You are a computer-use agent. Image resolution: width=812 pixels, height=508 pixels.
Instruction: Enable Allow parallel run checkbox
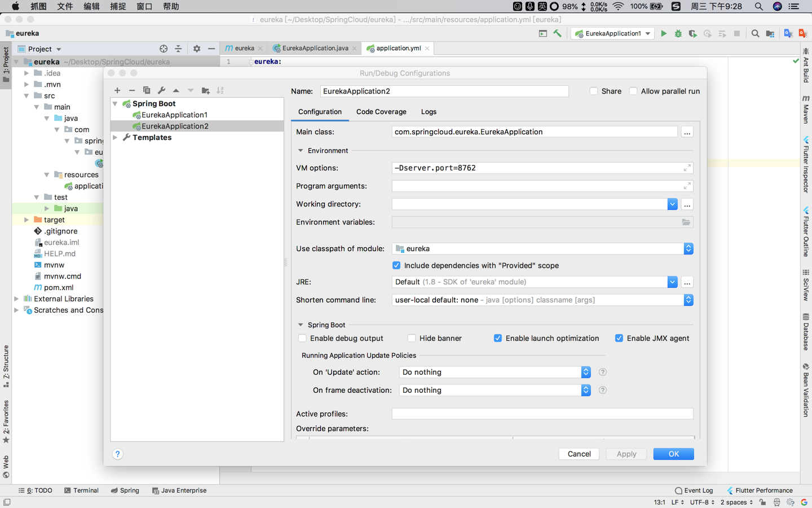(633, 91)
